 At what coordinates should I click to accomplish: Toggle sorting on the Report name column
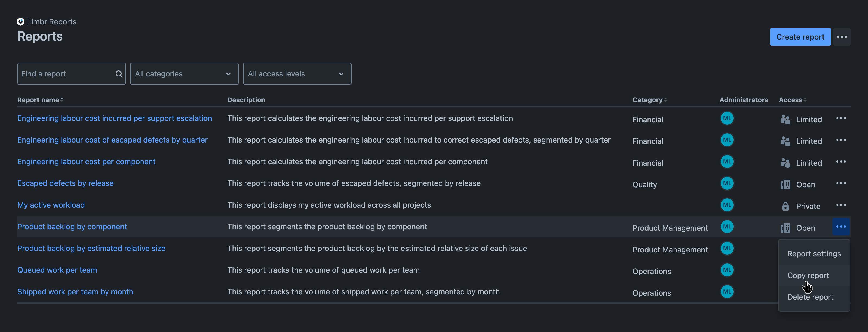coord(40,100)
